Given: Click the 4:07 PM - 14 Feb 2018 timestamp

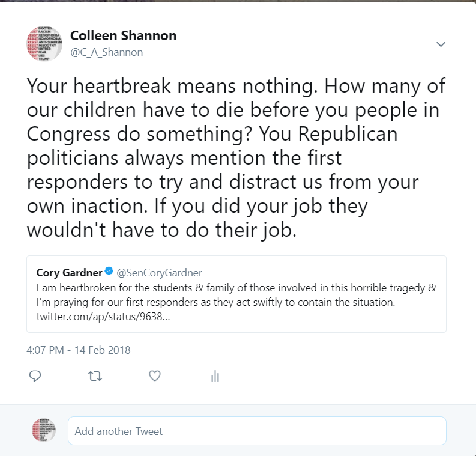Looking at the screenshot, I should [x=79, y=350].
